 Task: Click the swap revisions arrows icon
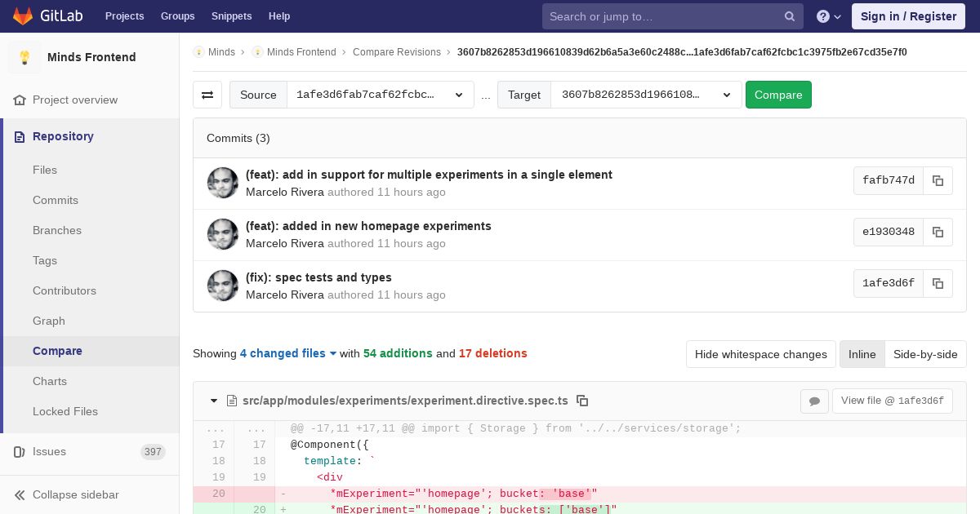click(207, 95)
